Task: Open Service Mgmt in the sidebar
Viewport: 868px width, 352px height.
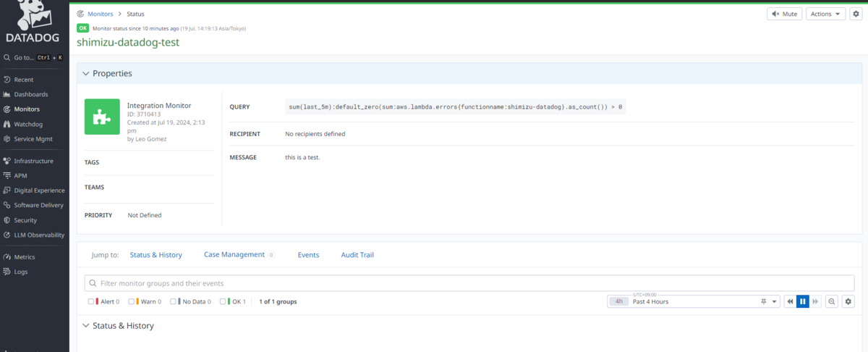Action: click(x=27, y=138)
